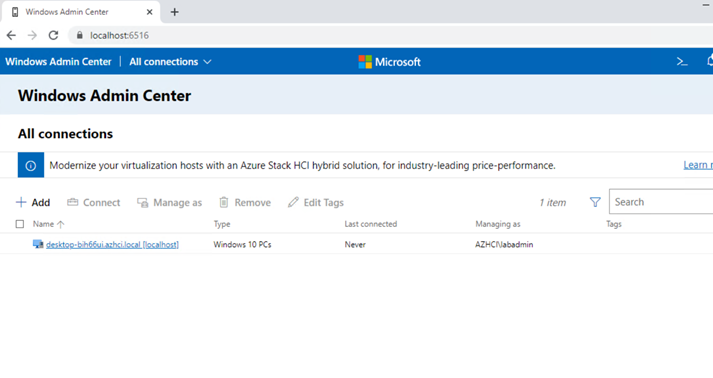Open the PowerShell console icon in header
This screenshot has height=378, width=713.
[682, 62]
